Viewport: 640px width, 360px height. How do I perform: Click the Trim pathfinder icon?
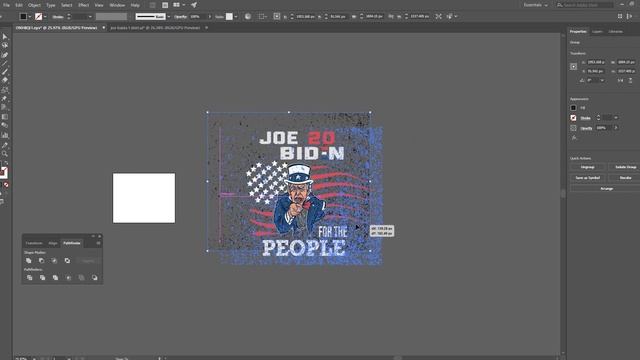[x=42, y=278]
